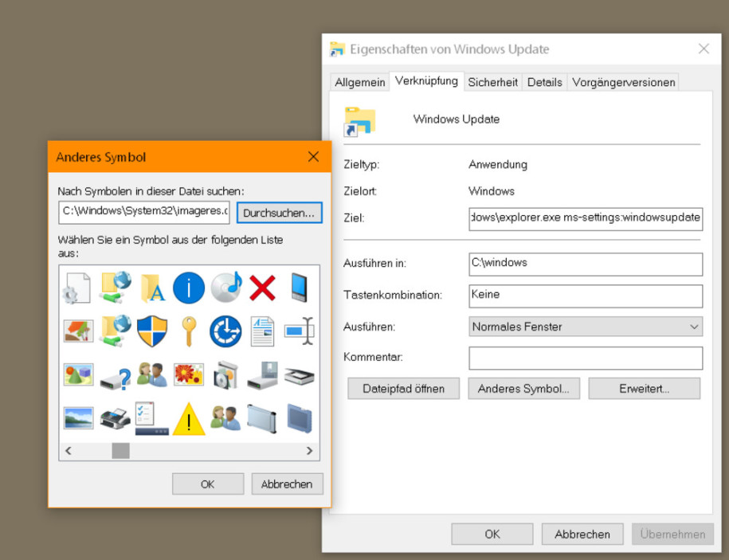Viewport: 729px width, 560px height.
Task: Pick the music CD note icon
Action: [226, 287]
